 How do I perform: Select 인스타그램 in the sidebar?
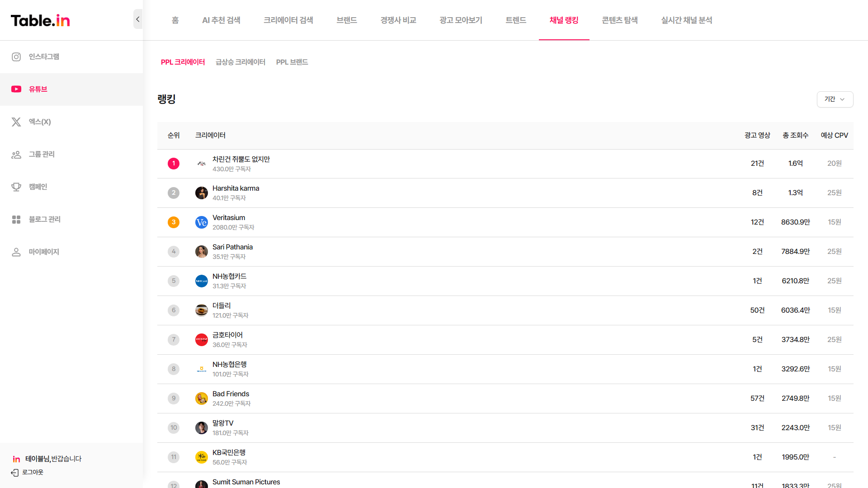71,57
